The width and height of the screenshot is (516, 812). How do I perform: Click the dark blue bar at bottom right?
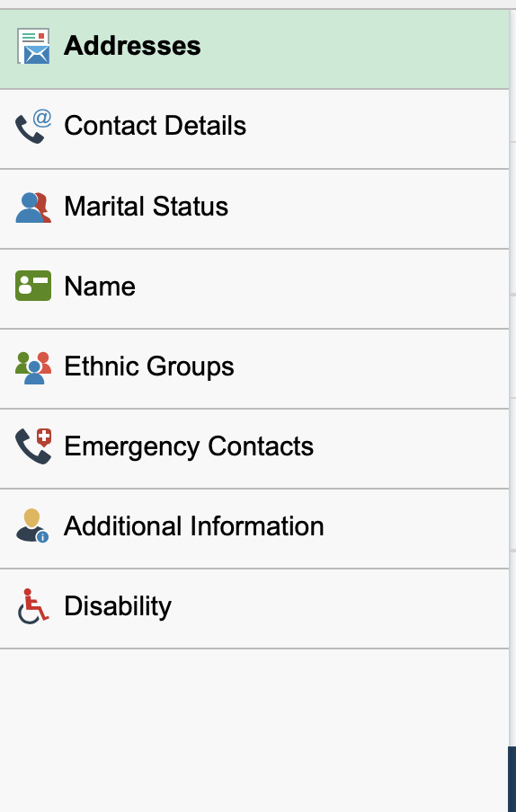[x=512, y=779]
